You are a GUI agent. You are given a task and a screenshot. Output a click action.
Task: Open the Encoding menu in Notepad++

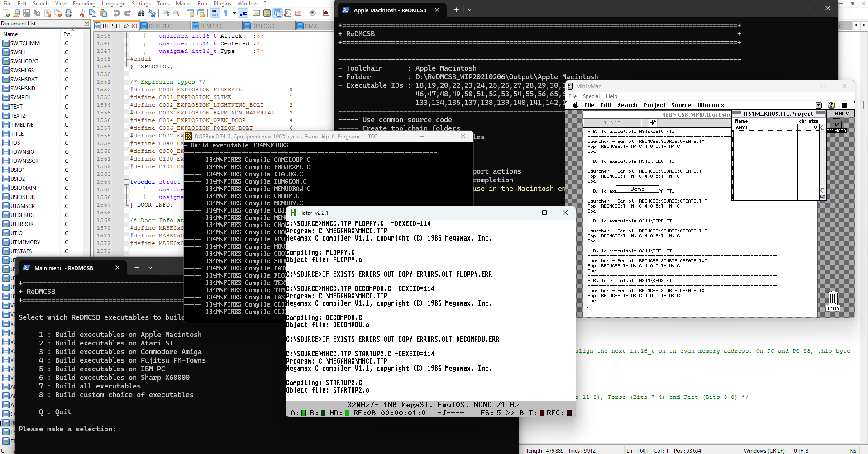[x=84, y=4]
